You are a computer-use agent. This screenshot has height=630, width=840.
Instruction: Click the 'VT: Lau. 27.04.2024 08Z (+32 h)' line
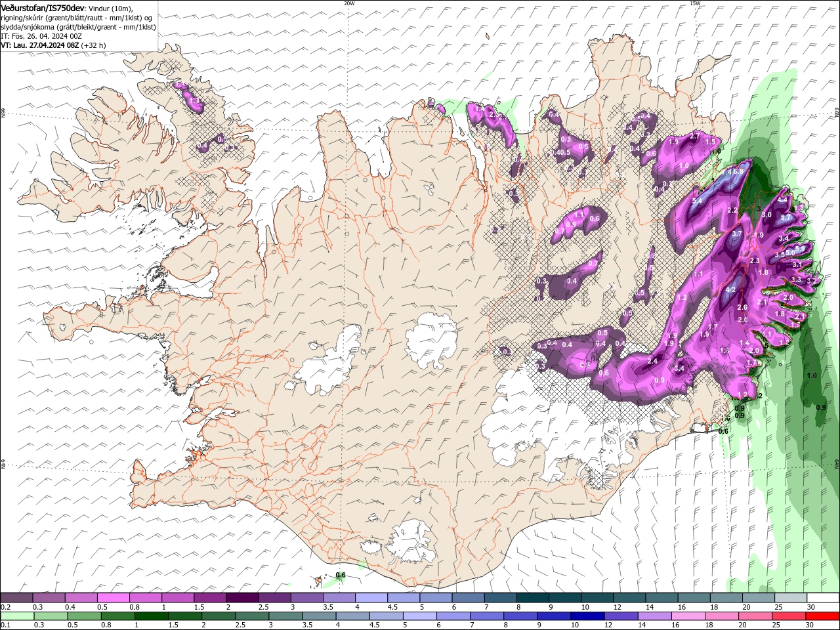pos(53,45)
